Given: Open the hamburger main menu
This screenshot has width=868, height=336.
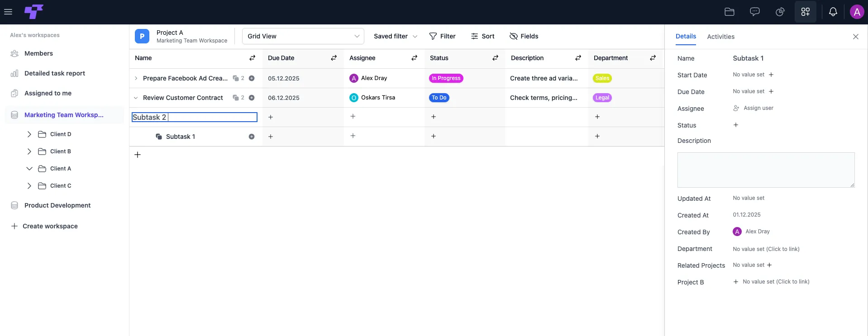Looking at the screenshot, I should tap(8, 12).
